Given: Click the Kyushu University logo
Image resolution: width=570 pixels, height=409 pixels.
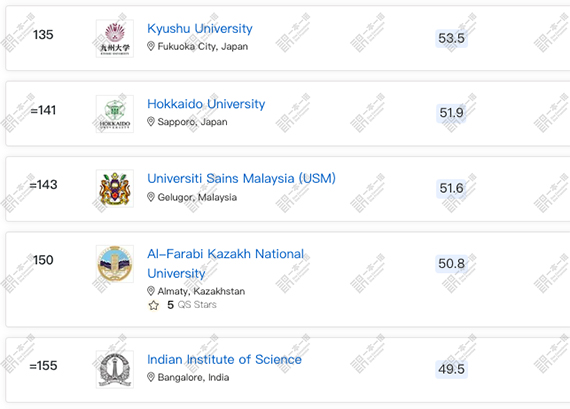Looking at the screenshot, I should (x=115, y=39).
